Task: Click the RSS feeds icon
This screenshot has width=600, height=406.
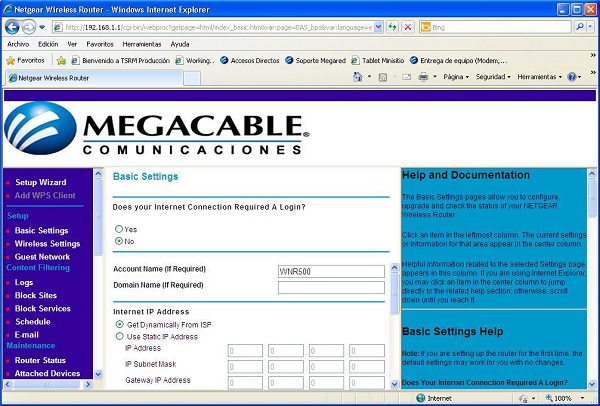Action: tap(383, 77)
